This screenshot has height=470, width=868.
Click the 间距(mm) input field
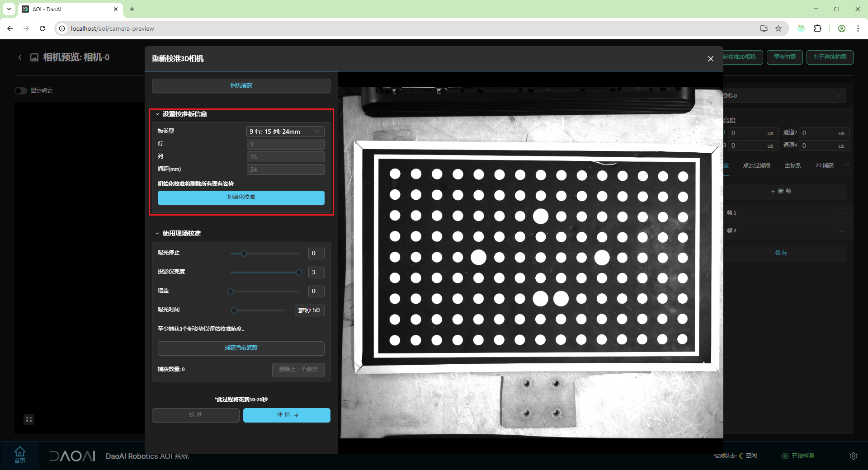tap(285, 169)
